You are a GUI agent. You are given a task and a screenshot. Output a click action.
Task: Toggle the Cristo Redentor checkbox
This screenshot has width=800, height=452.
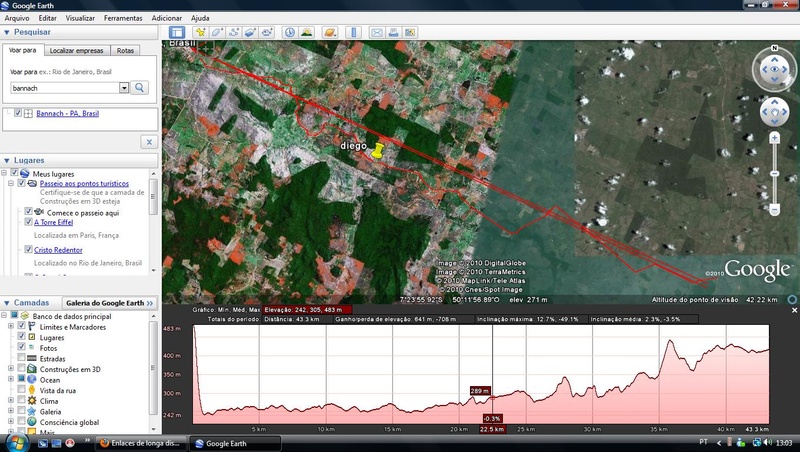pyautogui.click(x=29, y=249)
